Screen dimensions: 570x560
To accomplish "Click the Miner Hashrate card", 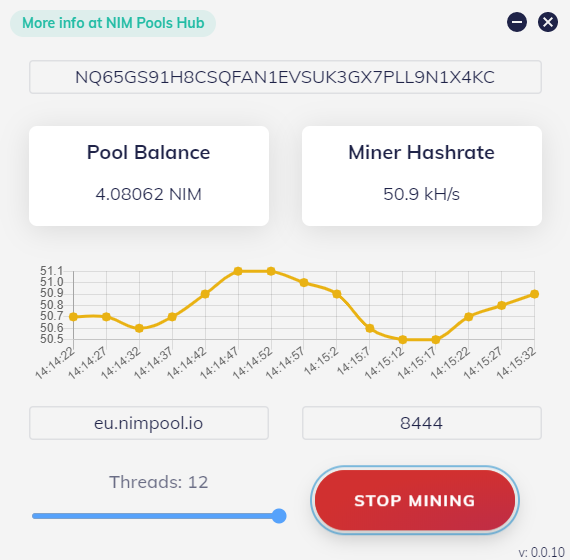I will (422, 176).
